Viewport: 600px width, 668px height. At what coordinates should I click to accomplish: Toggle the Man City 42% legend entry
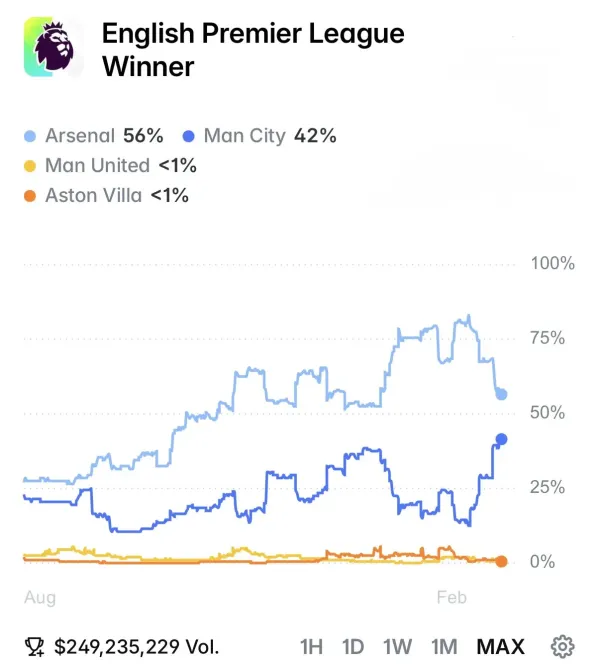(260, 136)
